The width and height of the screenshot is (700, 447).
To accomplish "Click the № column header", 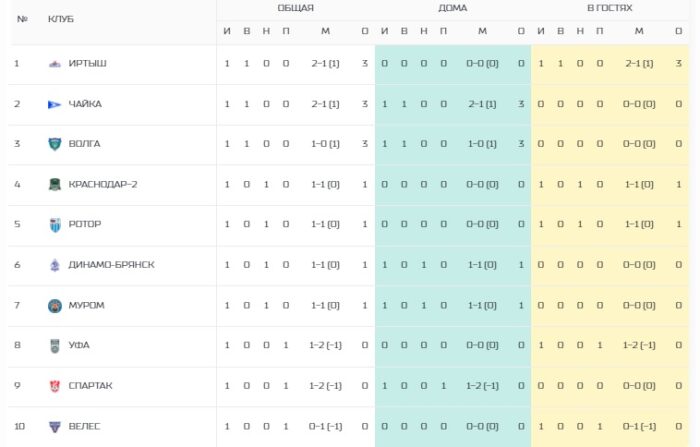I will point(22,19).
